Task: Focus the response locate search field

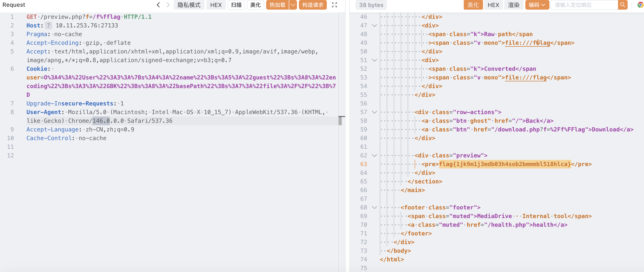Action: click(584, 5)
